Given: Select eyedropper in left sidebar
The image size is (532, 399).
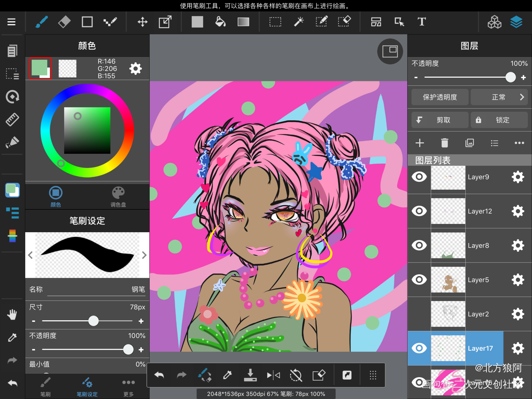Looking at the screenshot, I should 12,338.
